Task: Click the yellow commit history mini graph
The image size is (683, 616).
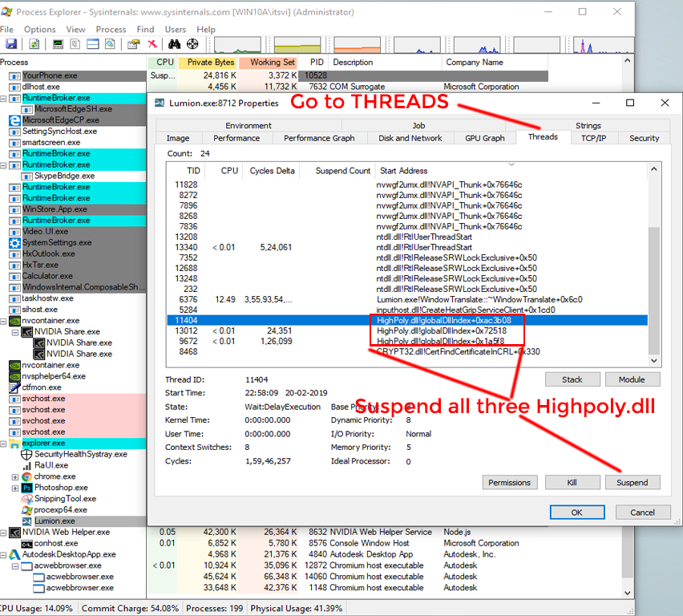Action: (x=297, y=45)
